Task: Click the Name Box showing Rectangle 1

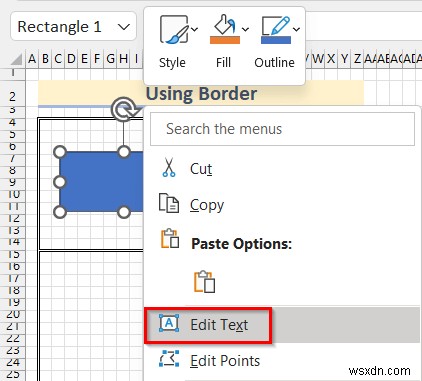Action: point(73,26)
